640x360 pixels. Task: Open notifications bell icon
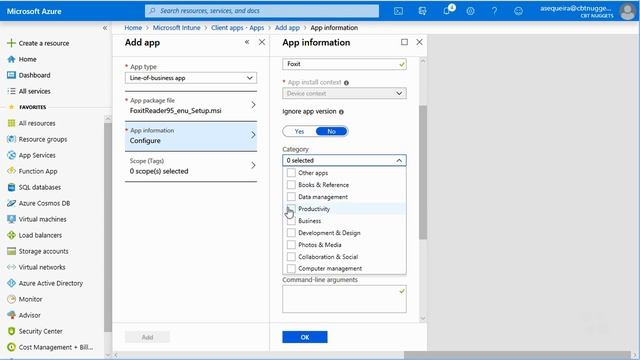click(447, 11)
